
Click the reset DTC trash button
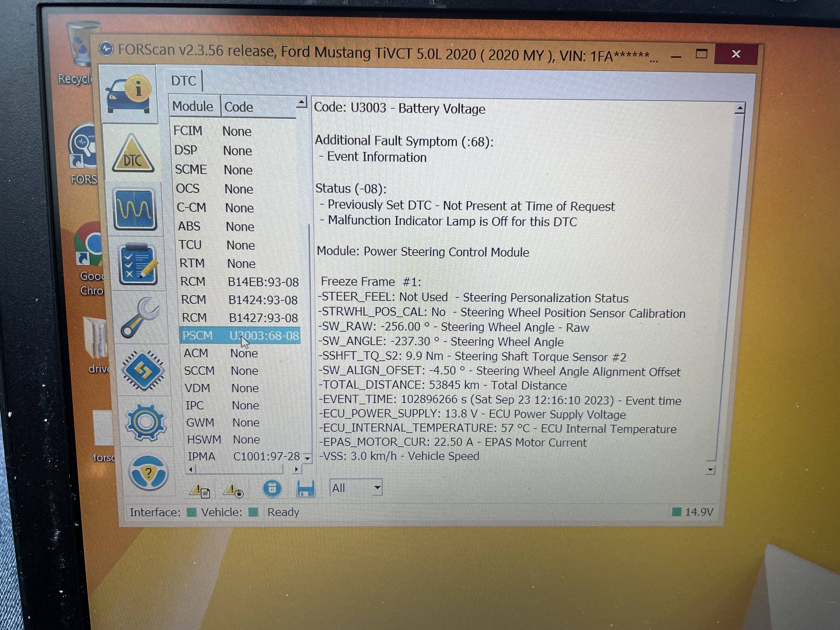[272, 488]
